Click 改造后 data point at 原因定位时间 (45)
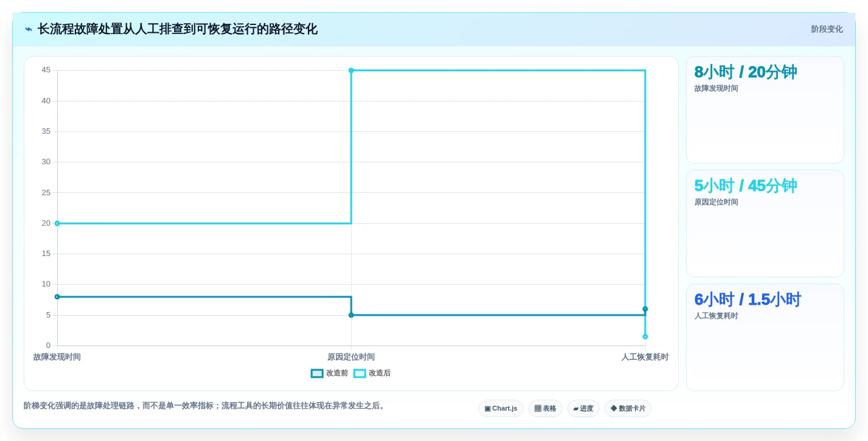This screenshot has width=868, height=441. (x=351, y=71)
